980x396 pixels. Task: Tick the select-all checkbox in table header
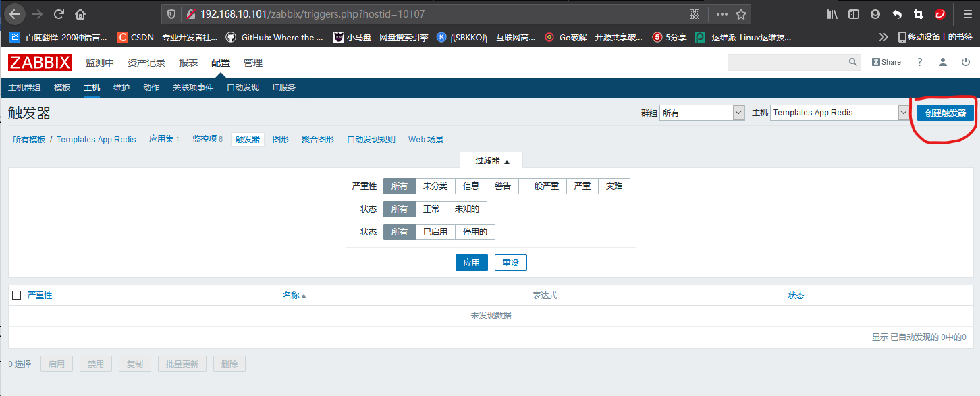click(x=17, y=295)
